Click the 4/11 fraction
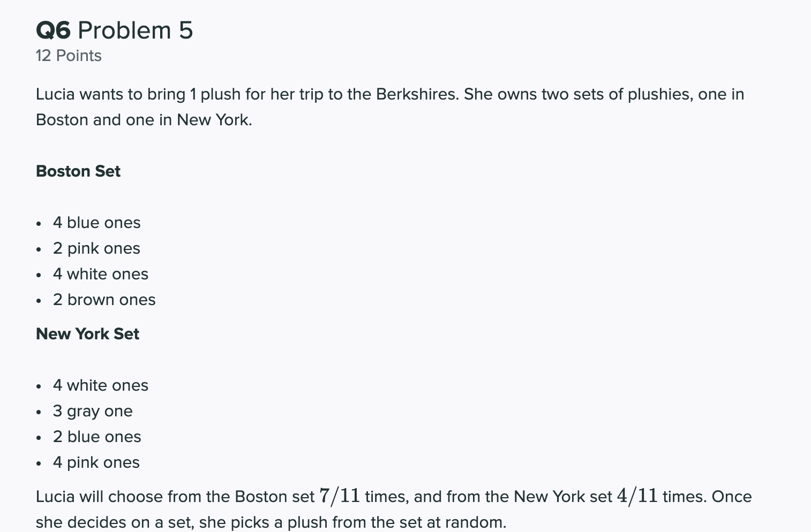Image resolution: width=811 pixels, height=532 pixels. [x=637, y=496]
